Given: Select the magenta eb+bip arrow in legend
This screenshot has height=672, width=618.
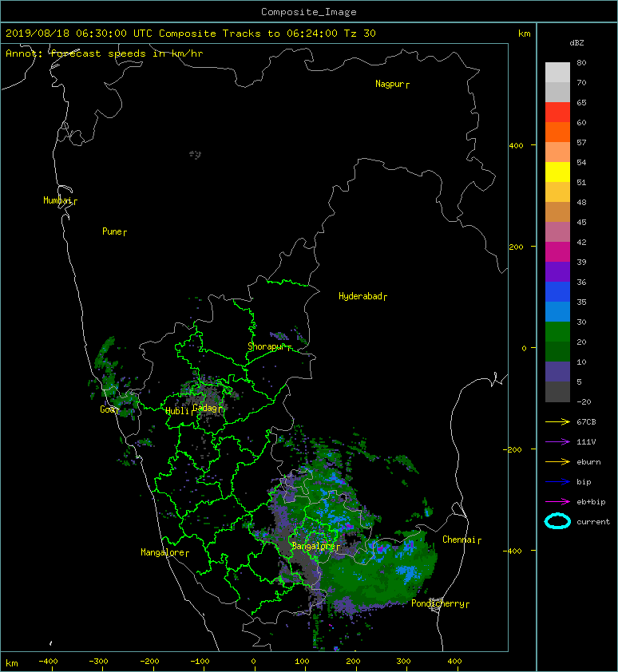Looking at the screenshot, I should tap(557, 502).
